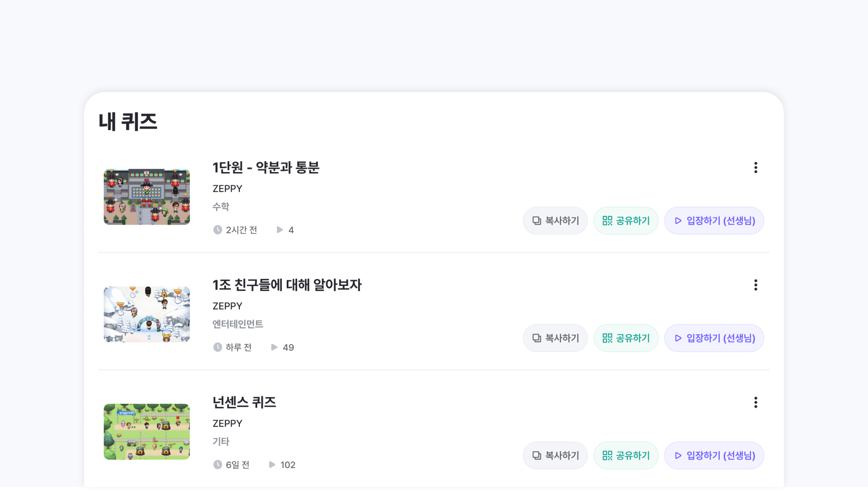Share the 1조 친구들에 대해 알아보자 quiz
Viewport: 868px width, 494px height.
tap(626, 338)
